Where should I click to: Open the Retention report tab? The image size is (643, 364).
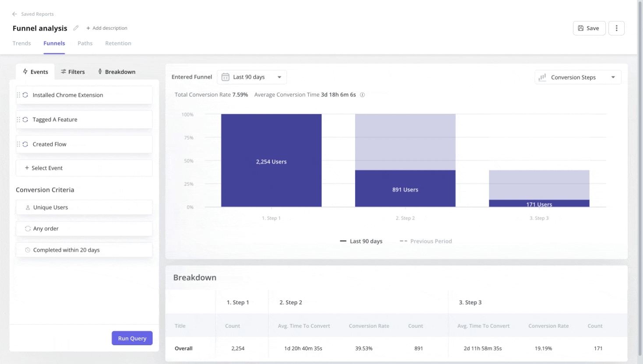pyautogui.click(x=118, y=43)
